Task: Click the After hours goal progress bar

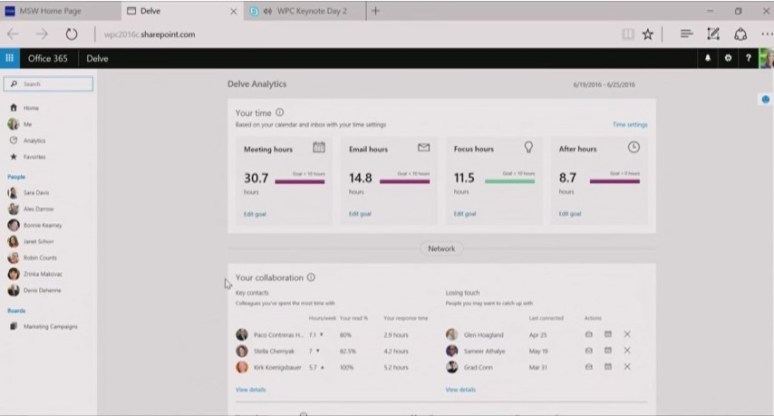Action: click(x=615, y=181)
